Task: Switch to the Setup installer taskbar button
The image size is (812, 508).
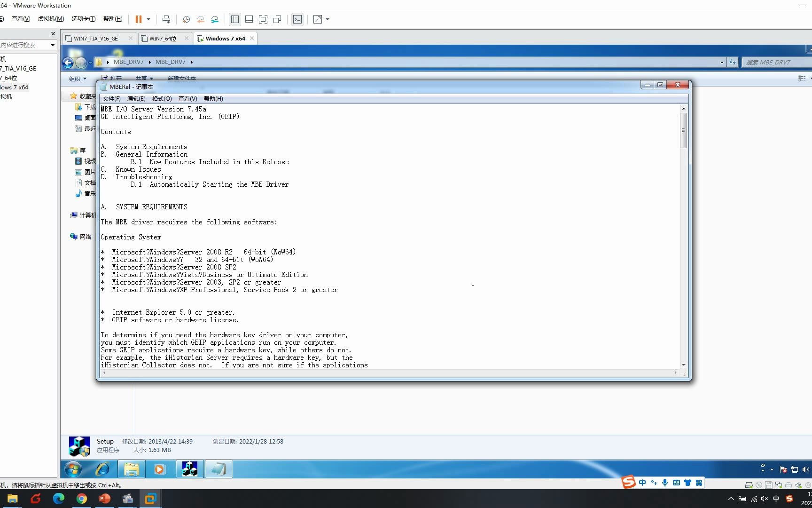Action: [190, 469]
